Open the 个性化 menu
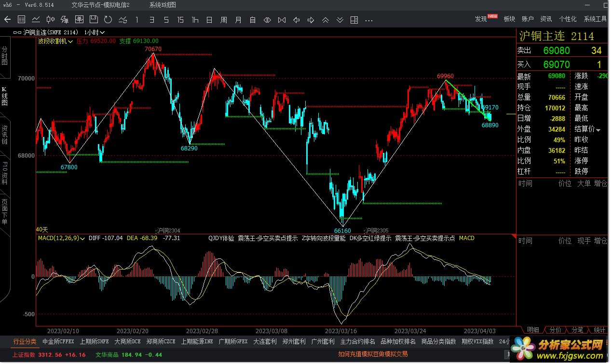This screenshot has height=364, width=611. click(x=568, y=19)
